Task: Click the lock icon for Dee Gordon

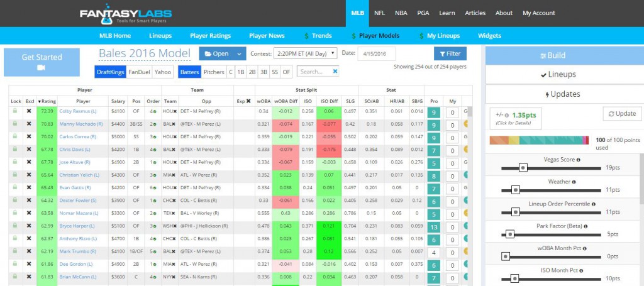Action: pyautogui.click(x=15, y=264)
